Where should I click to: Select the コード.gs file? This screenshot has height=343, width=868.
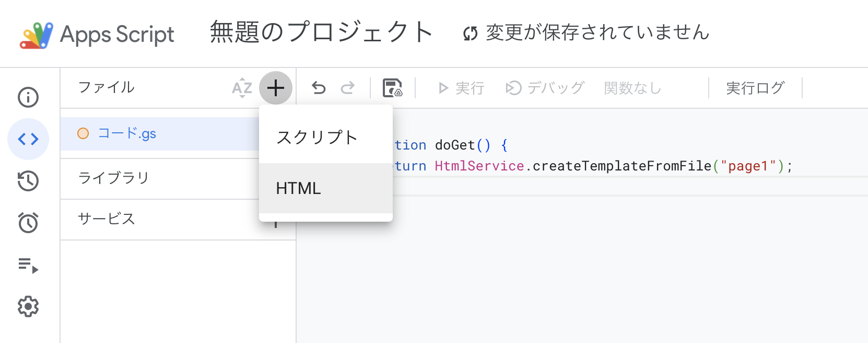(x=160, y=134)
